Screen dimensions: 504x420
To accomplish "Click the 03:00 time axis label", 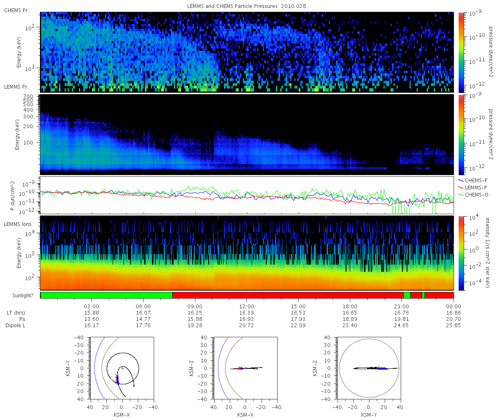I will pyautogui.click(x=92, y=306).
